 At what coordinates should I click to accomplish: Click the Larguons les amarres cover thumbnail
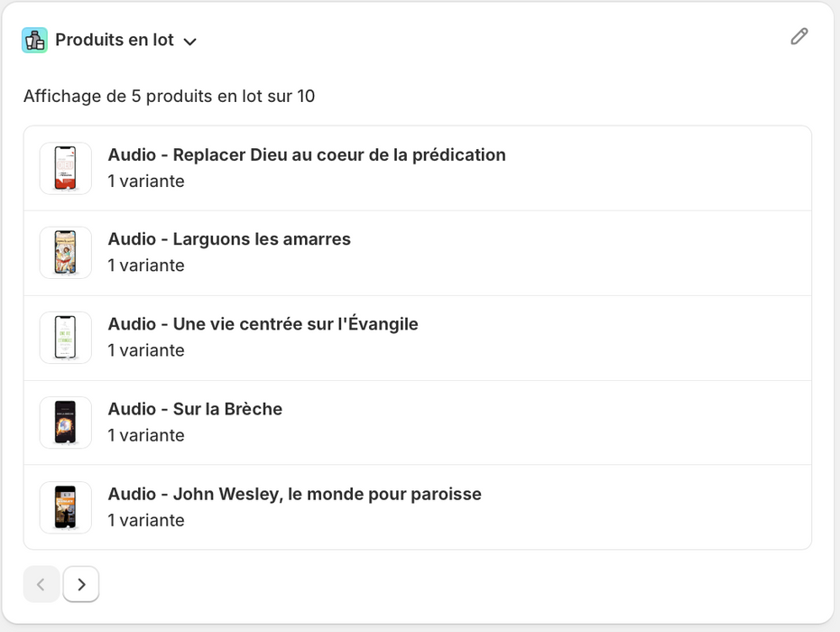click(65, 253)
